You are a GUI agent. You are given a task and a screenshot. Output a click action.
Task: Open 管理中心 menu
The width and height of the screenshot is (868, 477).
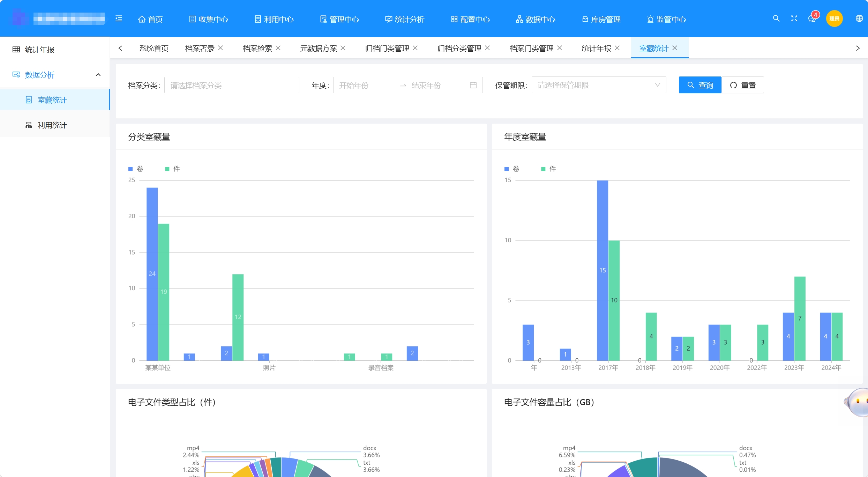coord(339,19)
